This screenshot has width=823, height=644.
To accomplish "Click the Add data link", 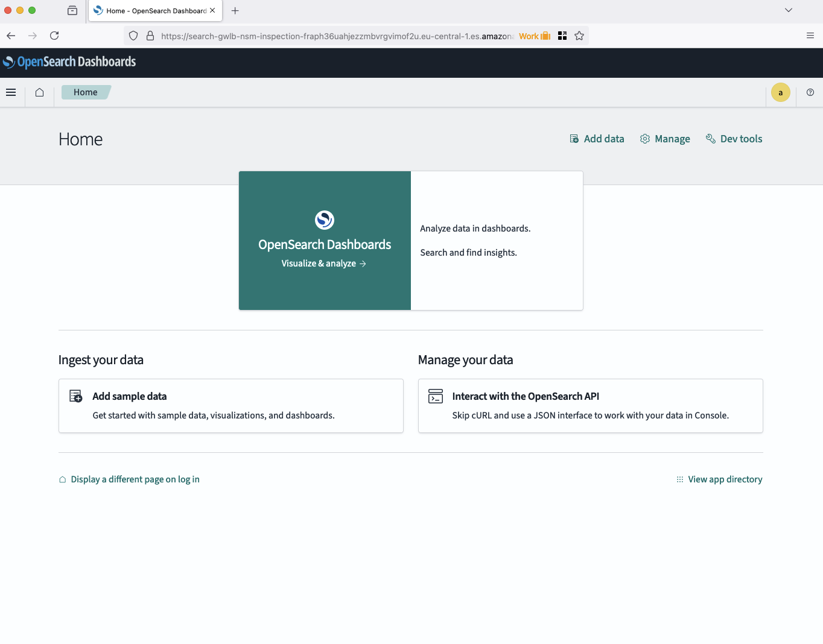I will (x=597, y=139).
